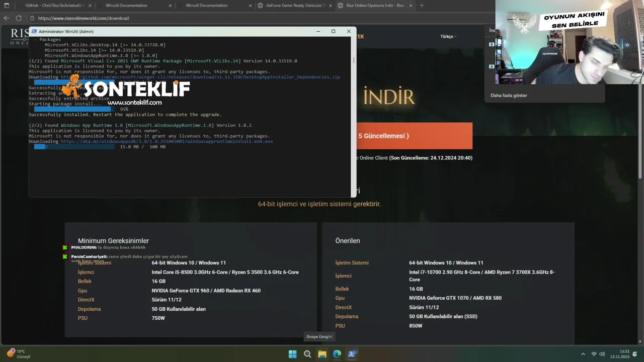This screenshot has height=362, width=644.
Task: Click the 64-bit işlemci ve işletim sistemi gerektirir text
Action: click(x=319, y=204)
